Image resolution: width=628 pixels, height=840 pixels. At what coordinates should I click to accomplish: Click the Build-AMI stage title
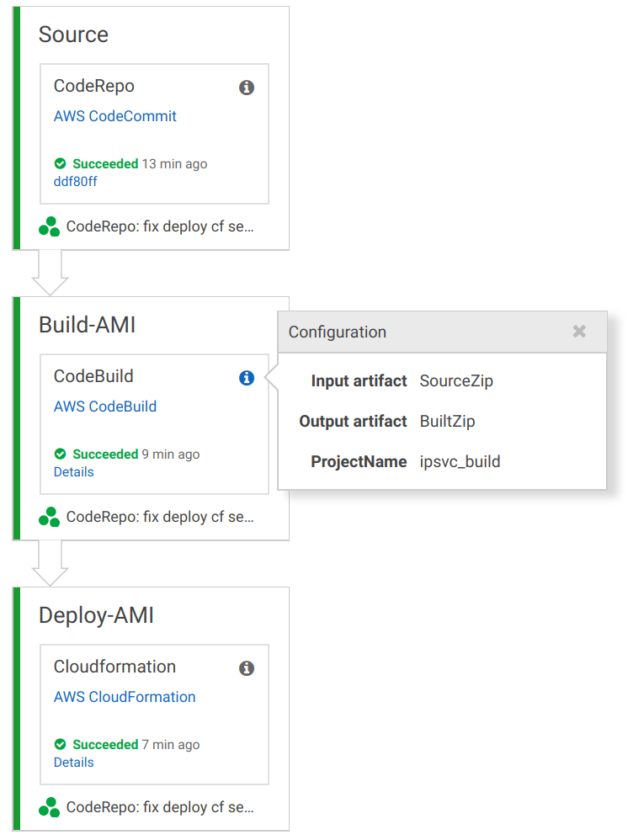pyautogui.click(x=87, y=325)
